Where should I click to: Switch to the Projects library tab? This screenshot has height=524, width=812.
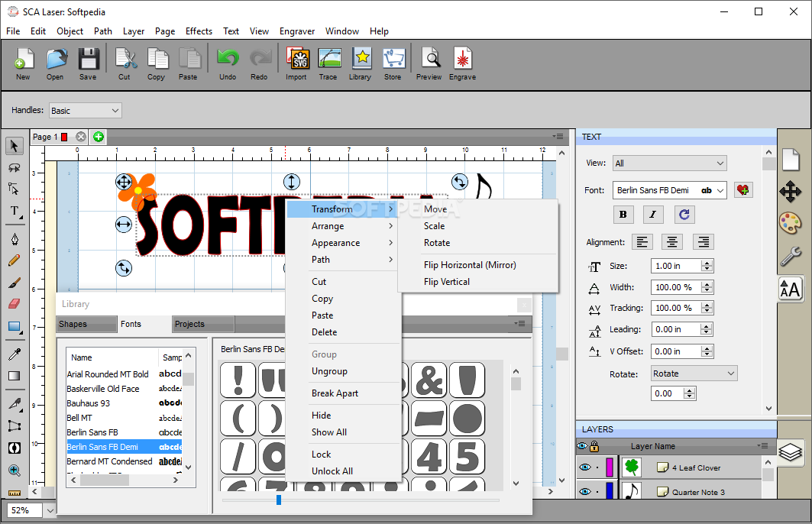[203, 324]
